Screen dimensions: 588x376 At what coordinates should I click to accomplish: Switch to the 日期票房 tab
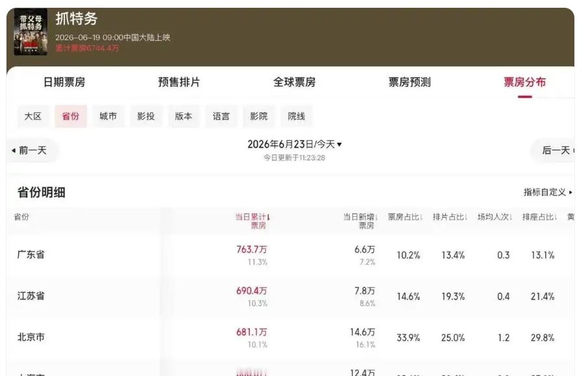tap(64, 82)
